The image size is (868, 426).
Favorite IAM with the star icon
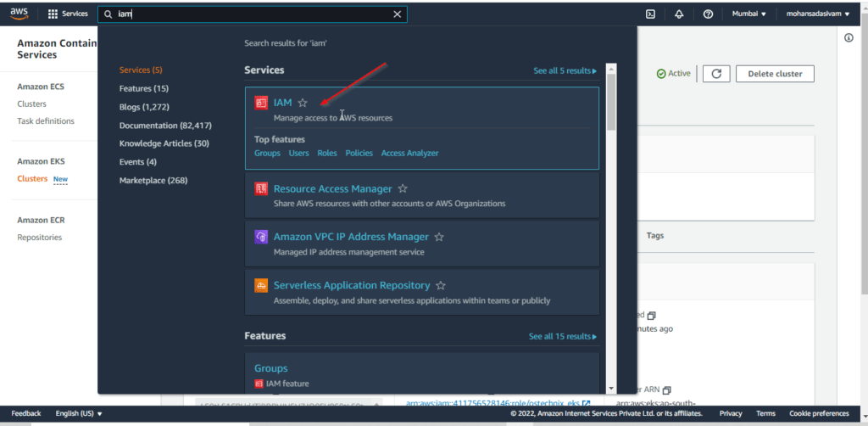pos(303,103)
